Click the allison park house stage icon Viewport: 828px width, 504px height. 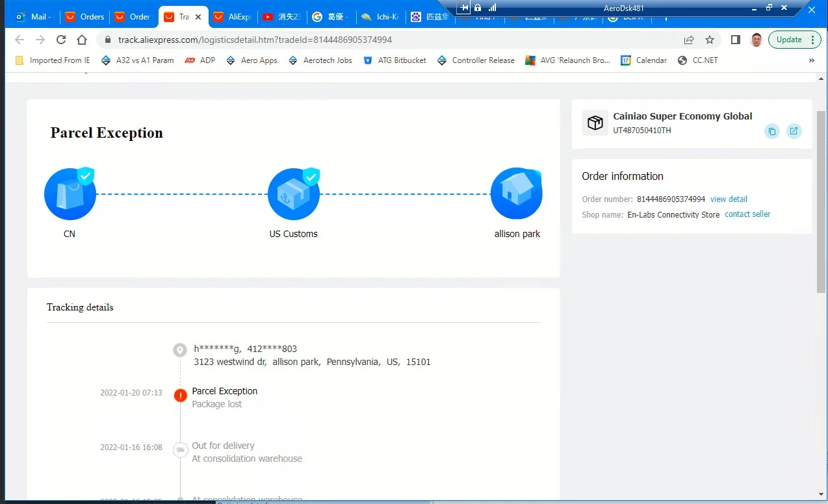coord(517,194)
